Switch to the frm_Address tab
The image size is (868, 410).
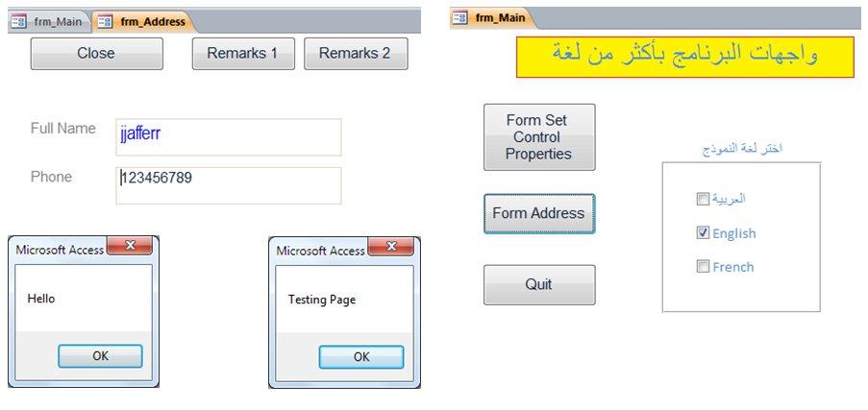[x=143, y=21]
